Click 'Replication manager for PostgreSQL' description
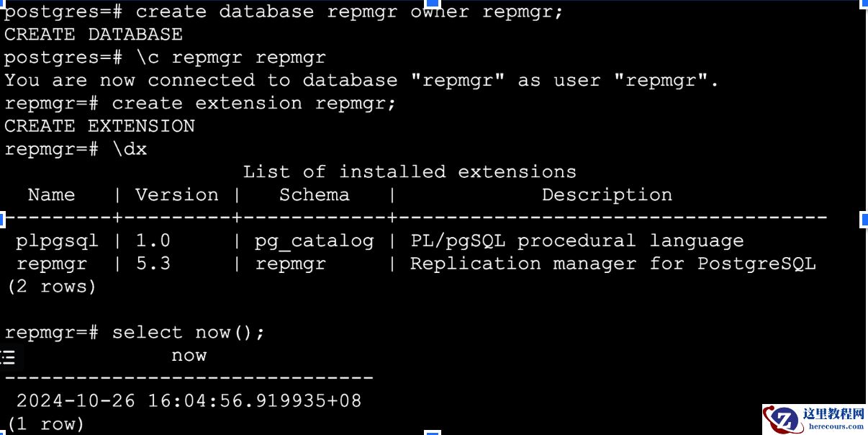Viewport: 868px width, 435px height. [612, 264]
